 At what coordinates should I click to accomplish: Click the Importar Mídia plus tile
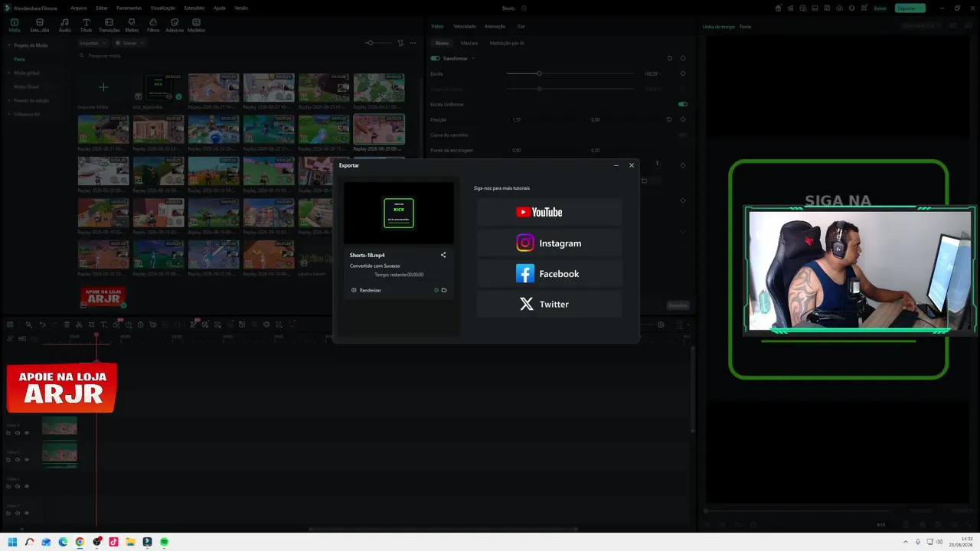point(103,87)
